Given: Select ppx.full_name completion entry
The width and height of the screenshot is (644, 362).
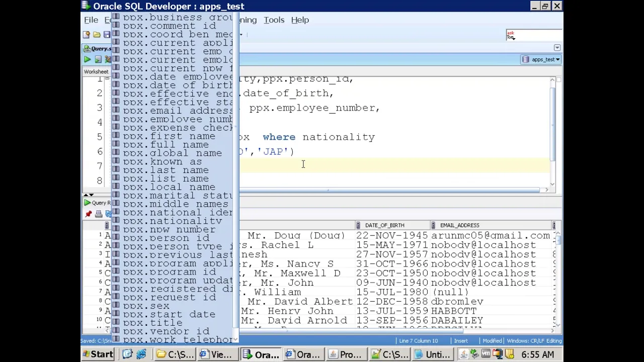Looking at the screenshot, I should point(173,145).
